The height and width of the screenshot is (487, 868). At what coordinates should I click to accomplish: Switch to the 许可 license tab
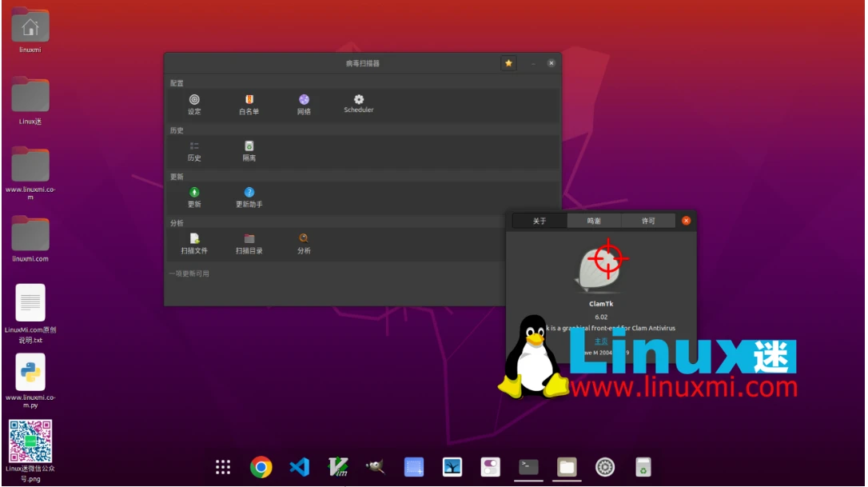click(649, 220)
